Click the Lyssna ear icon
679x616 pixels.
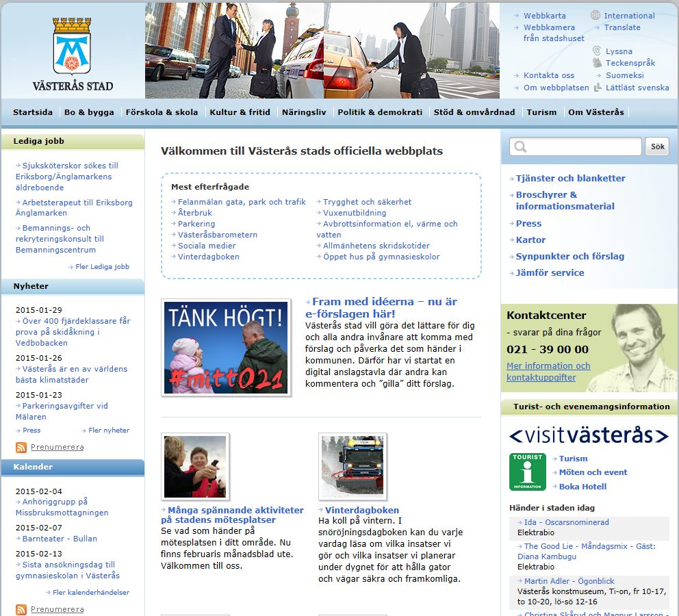[597, 51]
